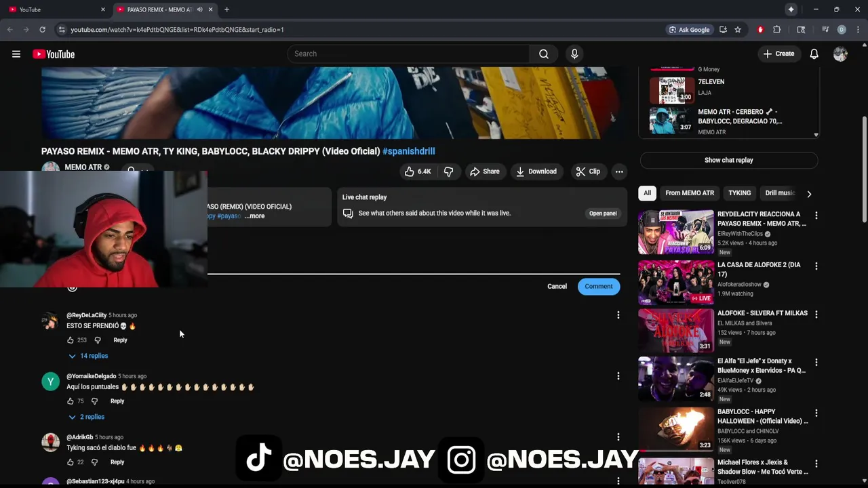Open options for REYDELACITY REACCIONA video
The width and height of the screenshot is (868, 488).
[816, 216]
